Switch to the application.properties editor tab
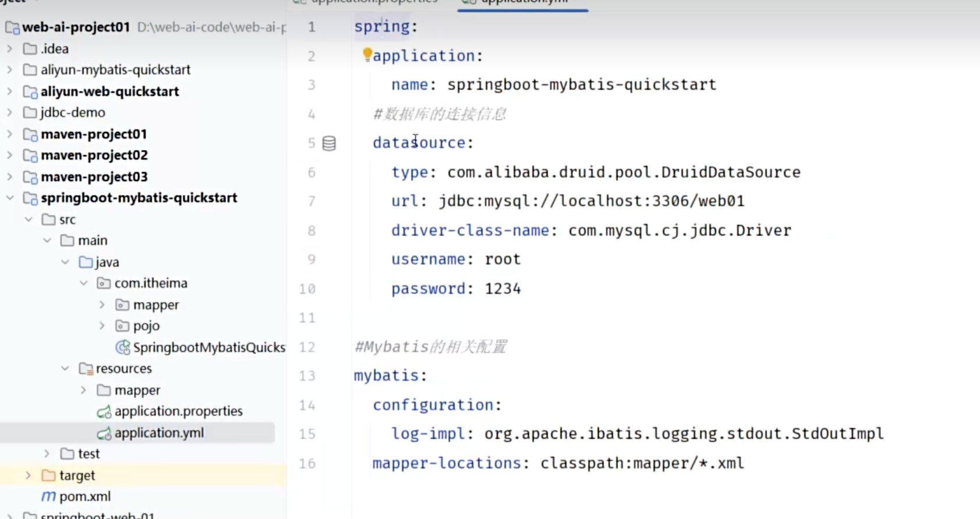 point(373,2)
